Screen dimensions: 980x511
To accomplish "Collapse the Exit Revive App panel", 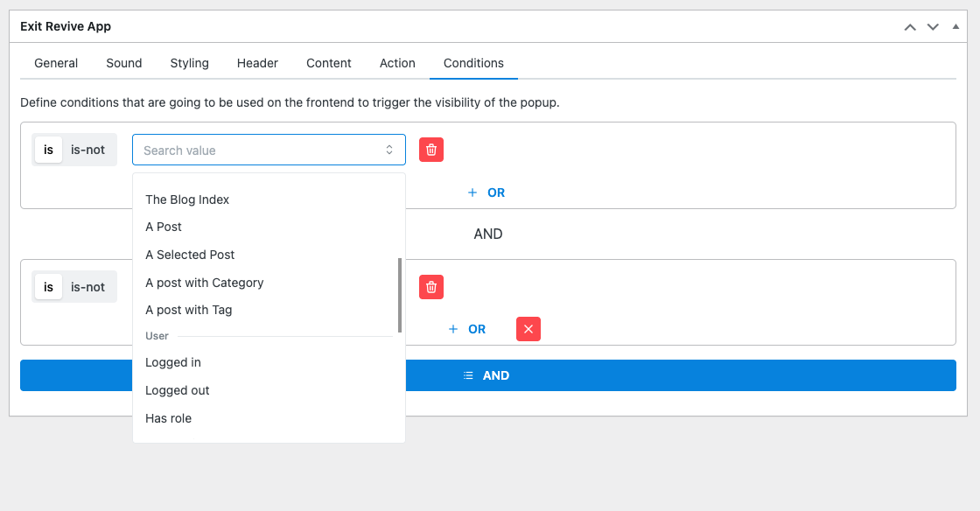I will 955,27.
